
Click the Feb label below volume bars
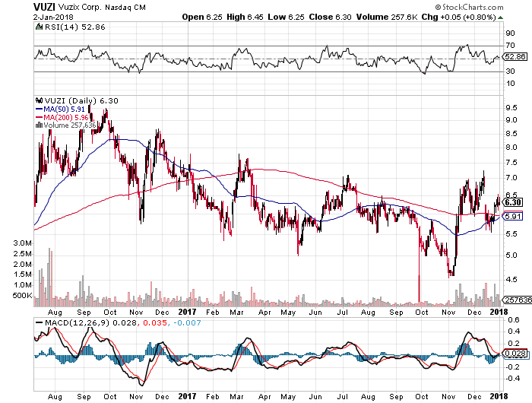tap(212, 312)
